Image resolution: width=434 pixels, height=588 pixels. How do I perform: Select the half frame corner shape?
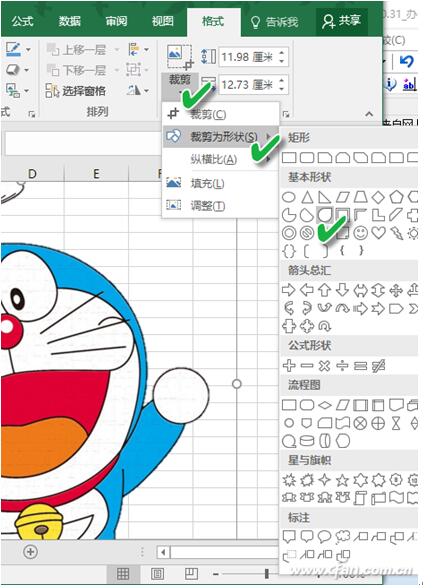pyautogui.click(x=360, y=215)
